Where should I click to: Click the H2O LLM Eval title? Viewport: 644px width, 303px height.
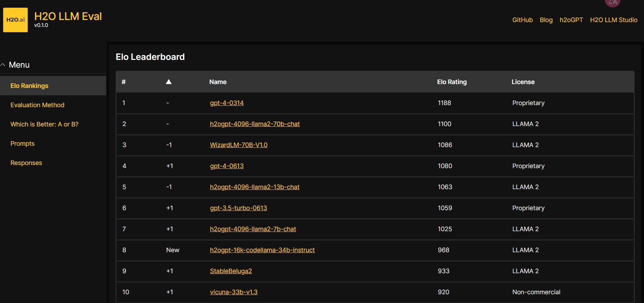[68, 16]
